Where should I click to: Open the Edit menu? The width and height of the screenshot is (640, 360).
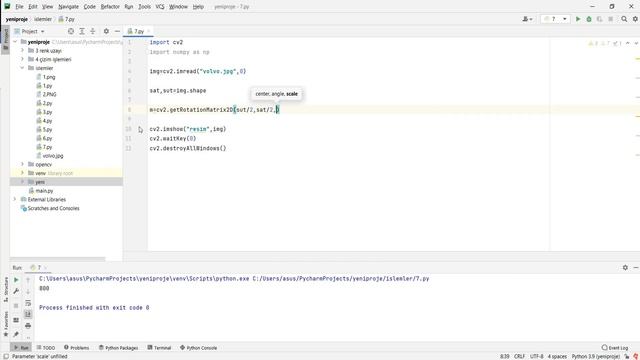click(33, 7)
